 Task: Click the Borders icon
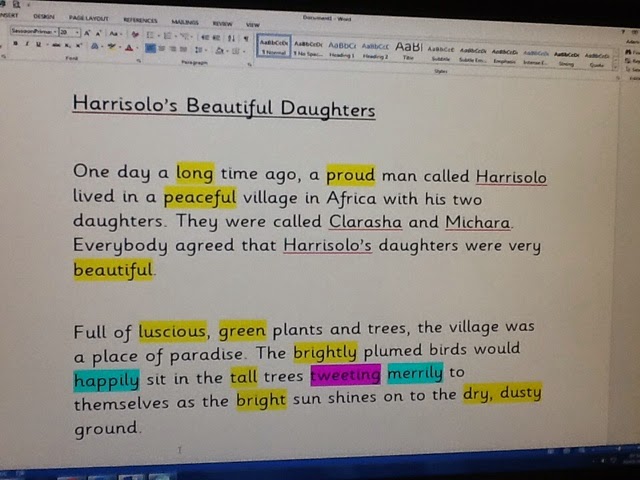pos(236,51)
